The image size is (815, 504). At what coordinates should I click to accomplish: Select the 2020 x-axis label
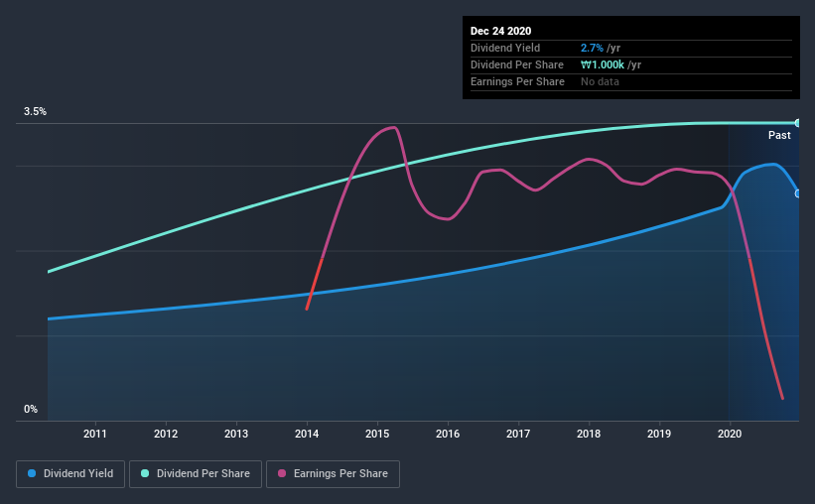tap(730, 434)
